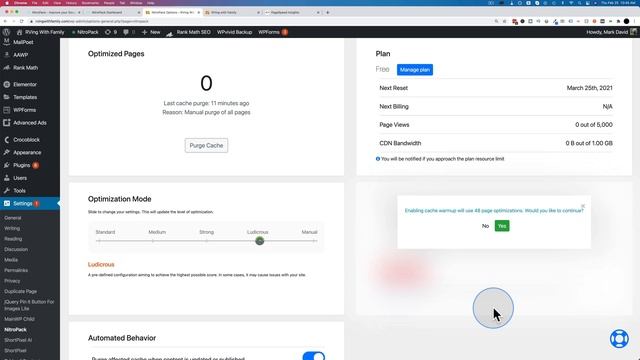
Task: Go to Privacy settings submenu
Action: [12, 281]
